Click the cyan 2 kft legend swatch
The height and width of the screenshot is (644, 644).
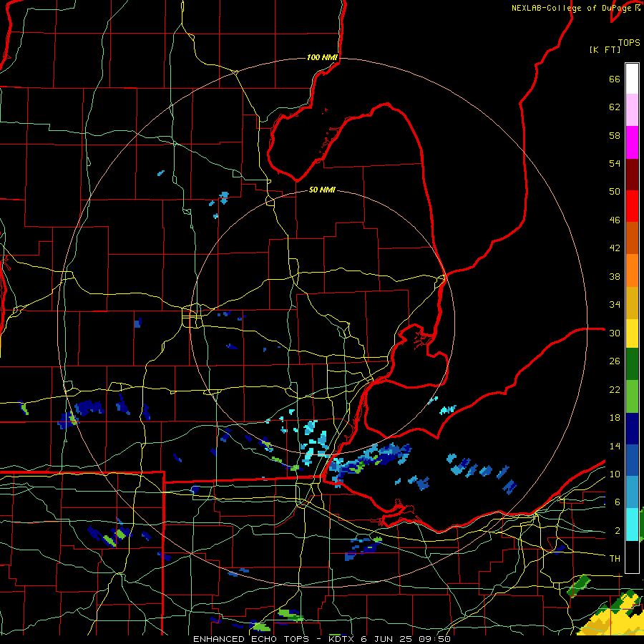pyautogui.click(x=632, y=525)
